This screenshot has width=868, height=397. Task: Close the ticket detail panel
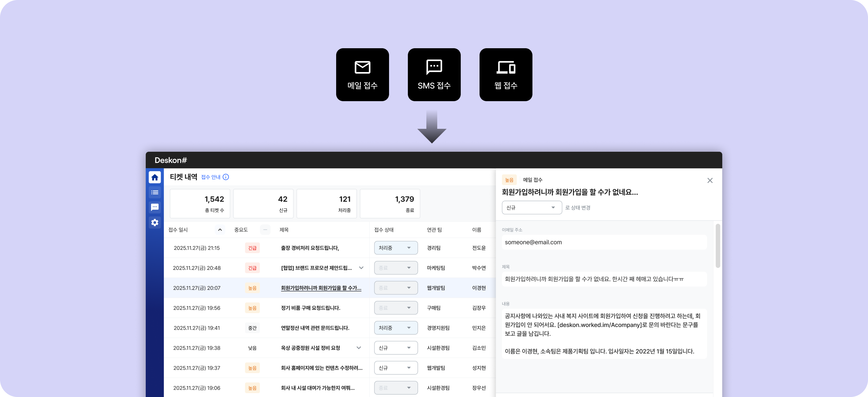tap(710, 181)
